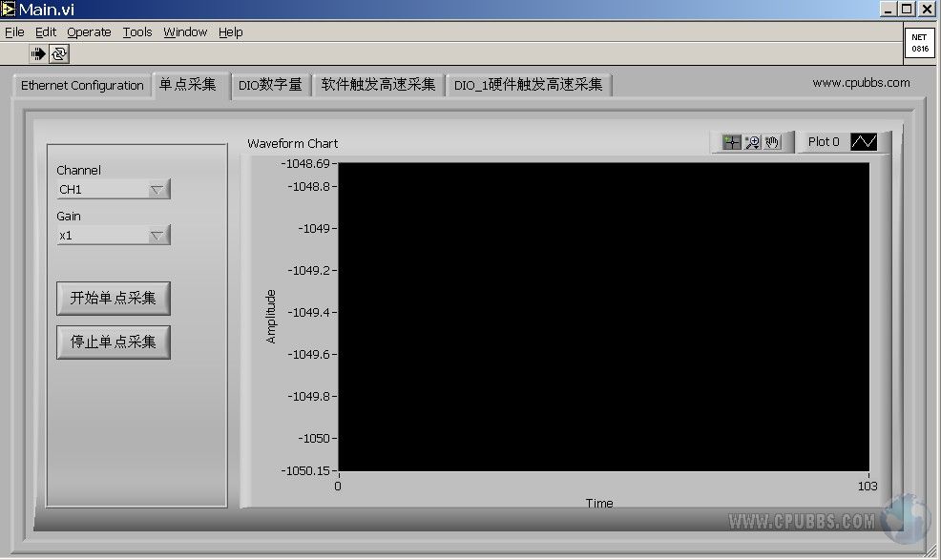This screenshot has width=941, height=560.
Task: Click the -1049.4 Y-axis tick label
Action: point(308,312)
